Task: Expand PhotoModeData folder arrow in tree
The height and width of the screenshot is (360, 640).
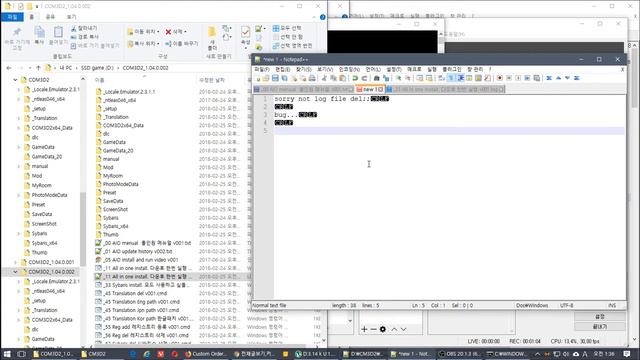Action: pyautogui.click(x=19, y=195)
